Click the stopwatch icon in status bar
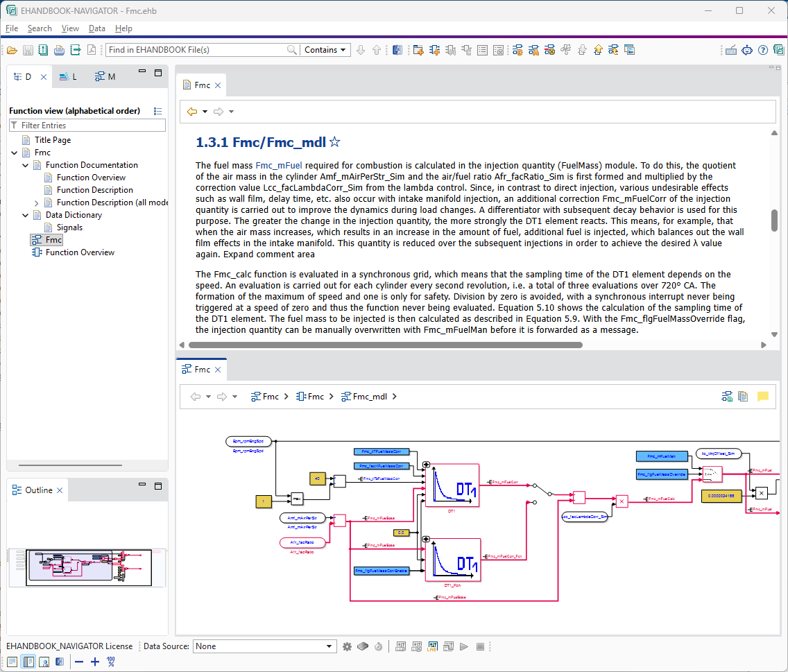 pos(379,647)
